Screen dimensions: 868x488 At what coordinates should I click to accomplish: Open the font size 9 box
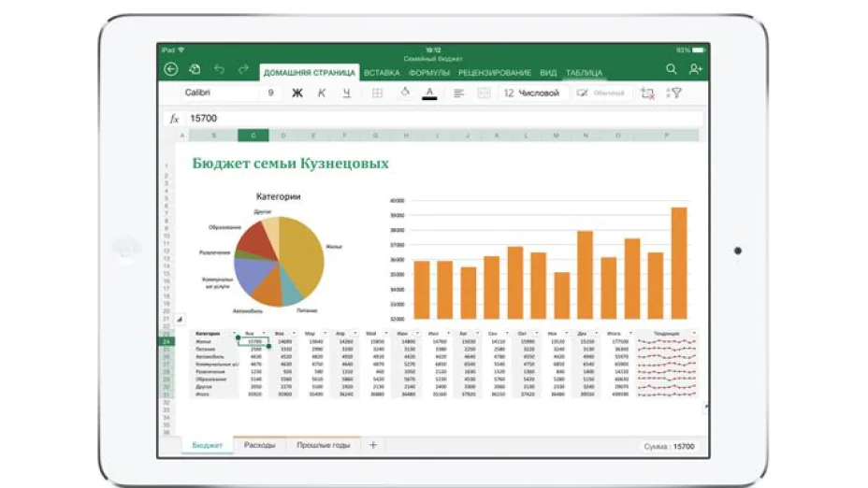click(x=270, y=93)
